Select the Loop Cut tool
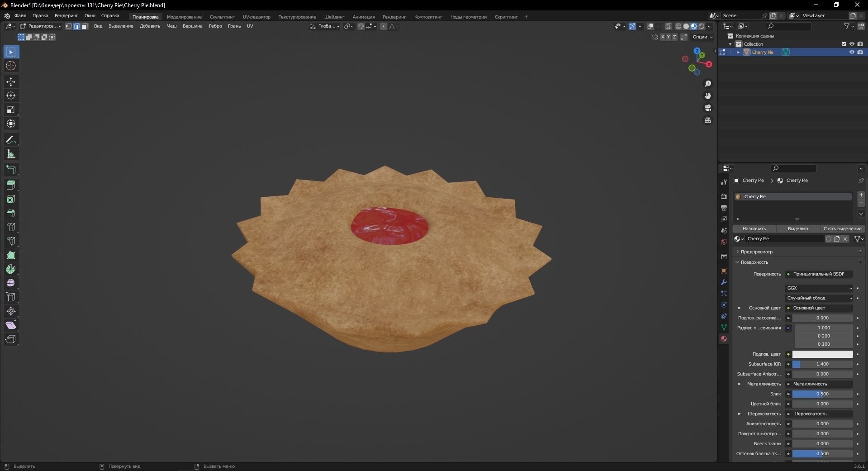 pos(11,227)
